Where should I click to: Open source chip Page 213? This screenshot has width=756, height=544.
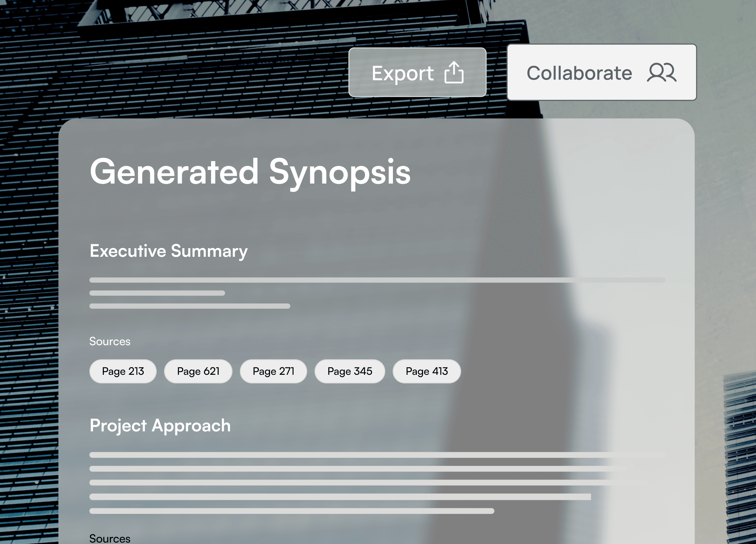pos(123,371)
